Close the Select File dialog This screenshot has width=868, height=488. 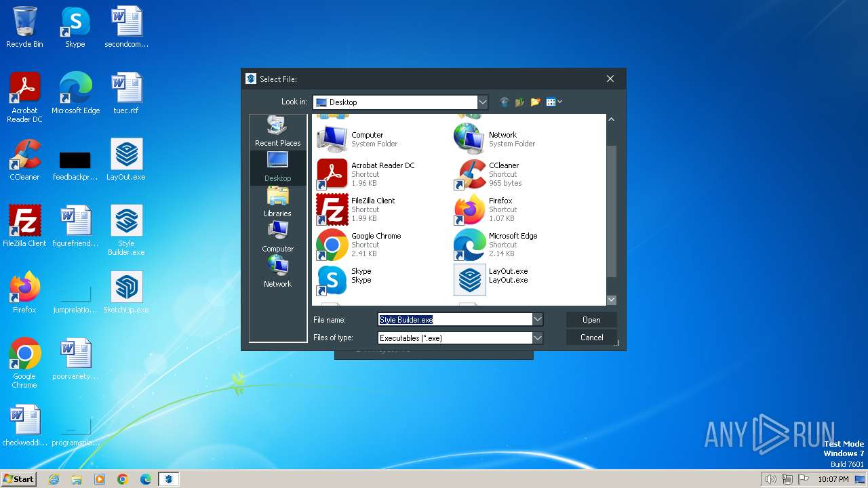[610, 79]
